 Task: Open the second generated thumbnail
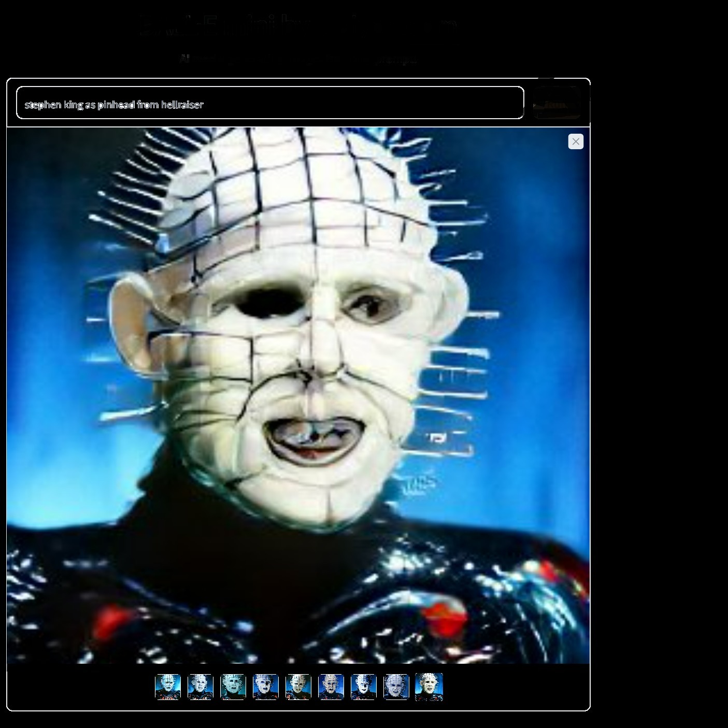(x=201, y=687)
